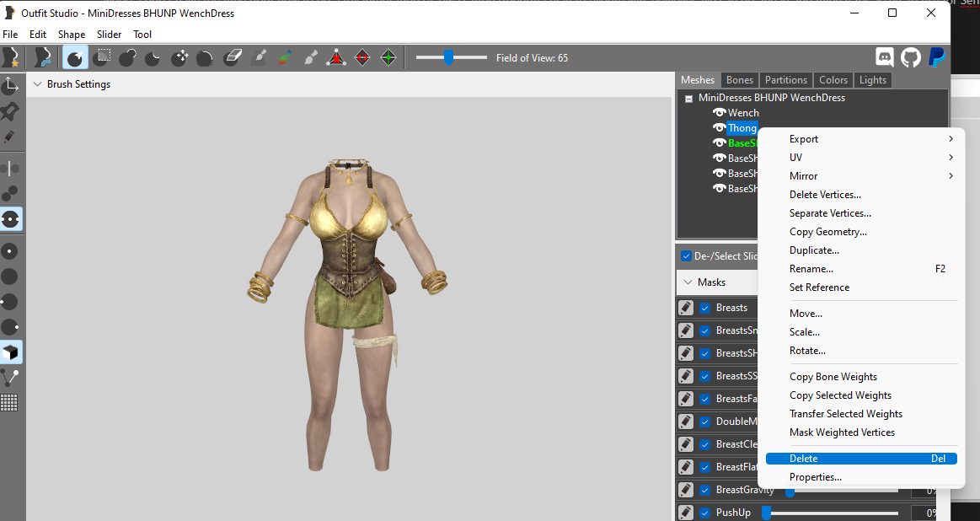
Task: Open the Lights tab
Action: 872,80
